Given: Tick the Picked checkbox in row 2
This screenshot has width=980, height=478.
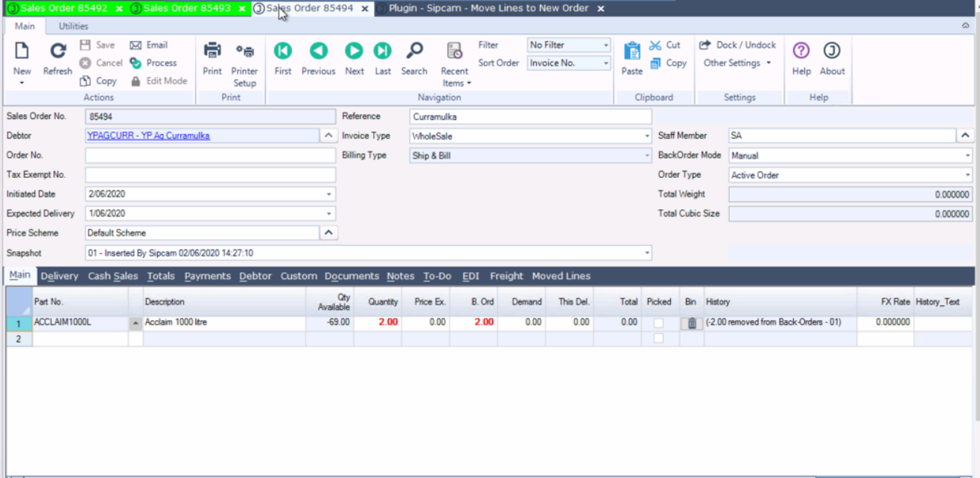Looking at the screenshot, I should (x=658, y=339).
